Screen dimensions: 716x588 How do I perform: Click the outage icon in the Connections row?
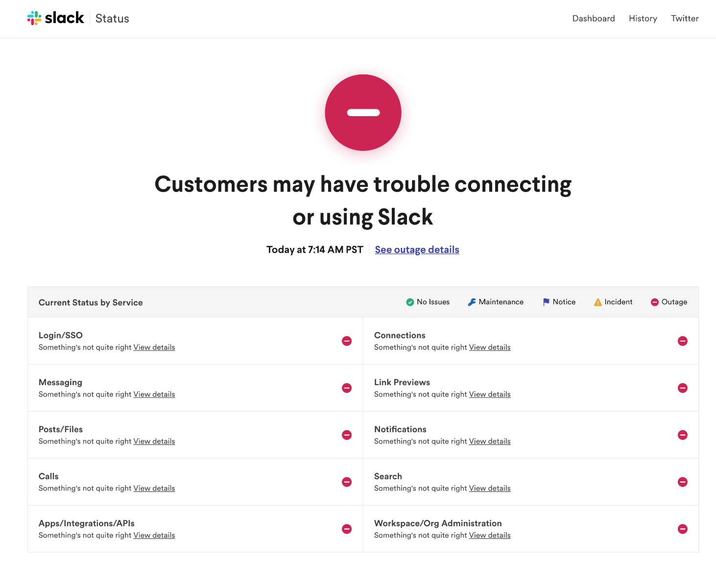coord(683,341)
